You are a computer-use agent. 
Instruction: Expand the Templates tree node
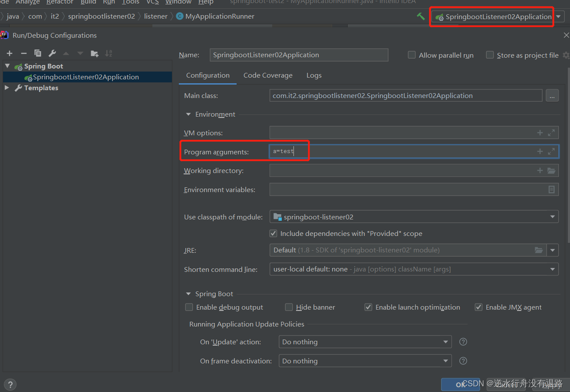coord(7,88)
